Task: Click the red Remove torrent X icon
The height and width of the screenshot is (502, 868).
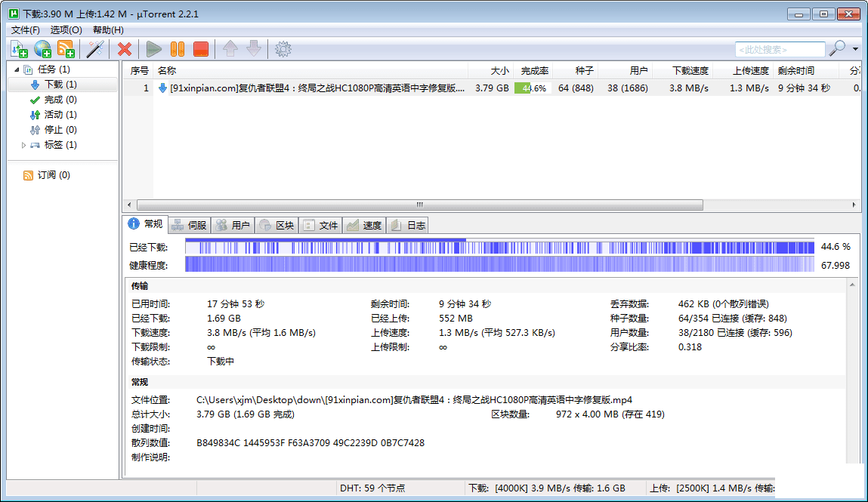Action: click(125, 49)
